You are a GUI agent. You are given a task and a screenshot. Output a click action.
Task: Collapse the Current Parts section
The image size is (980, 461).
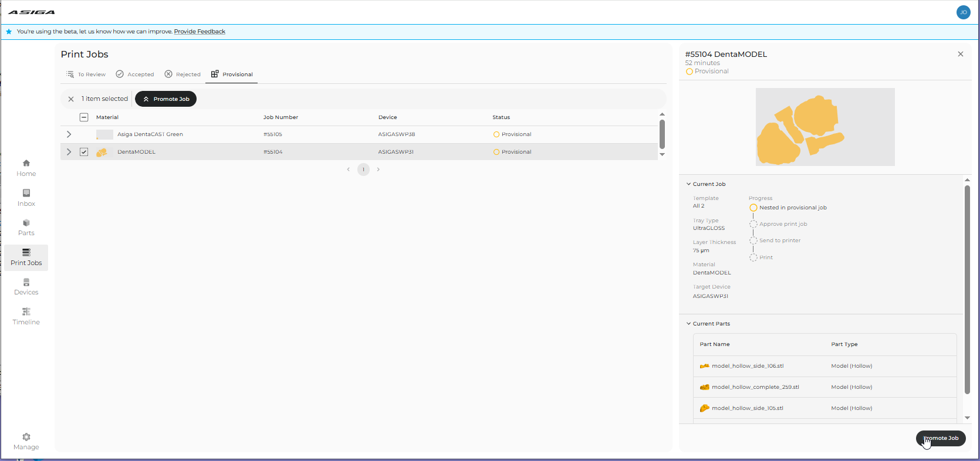click(x=689, y=324)
